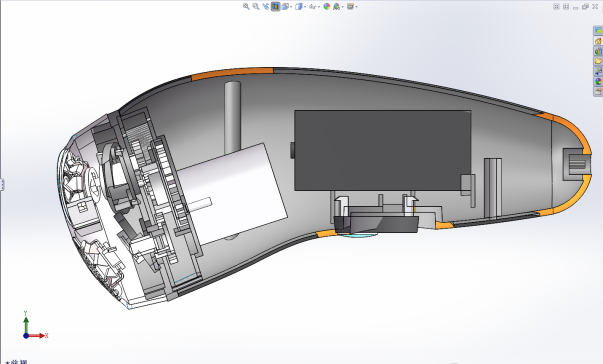Click the Apply Scene icon
Viewport: 603px width, 364px height.
[x=336, y=7]
